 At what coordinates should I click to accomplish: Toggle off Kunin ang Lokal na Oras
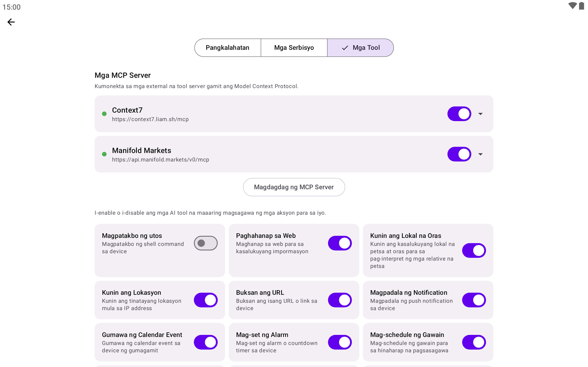pos(474,250)
